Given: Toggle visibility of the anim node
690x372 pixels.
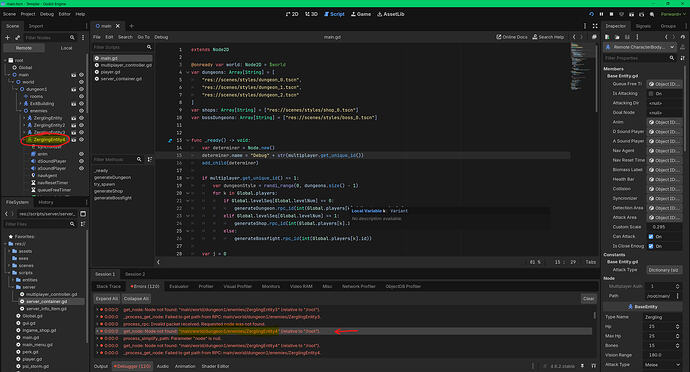Looking at the screenshot, I should point(81,154).
